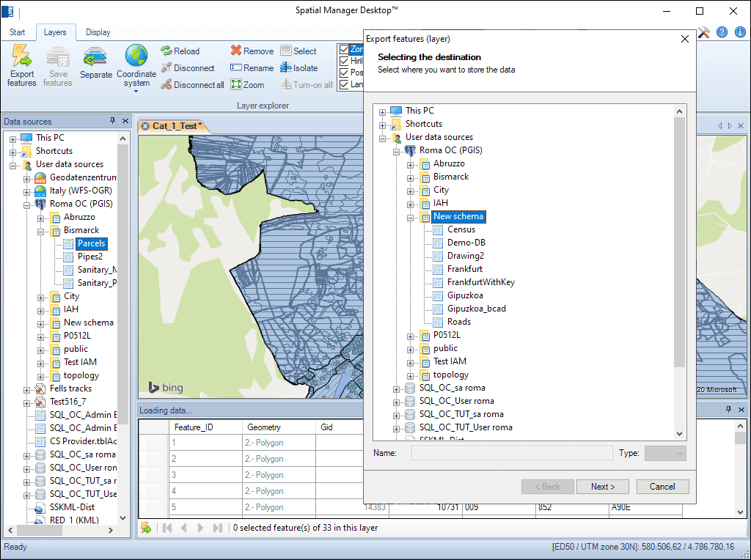The width and height of the screenshot is (751, 560).
Task: Click the blue info about icon
Action: [740, 32]
